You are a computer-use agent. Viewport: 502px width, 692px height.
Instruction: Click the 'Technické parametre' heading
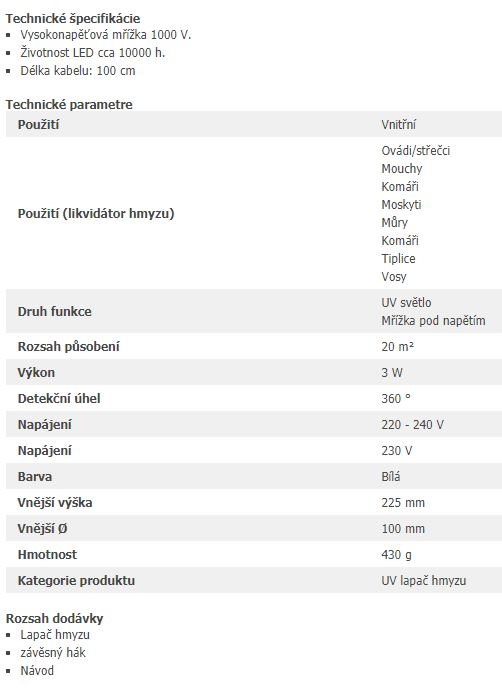pos(69,105)
